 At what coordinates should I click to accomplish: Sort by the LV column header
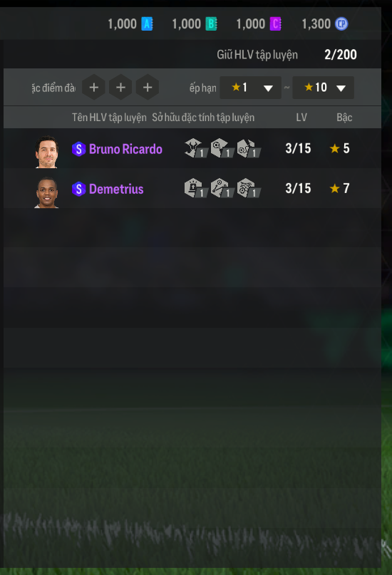[x=301, y=118]
